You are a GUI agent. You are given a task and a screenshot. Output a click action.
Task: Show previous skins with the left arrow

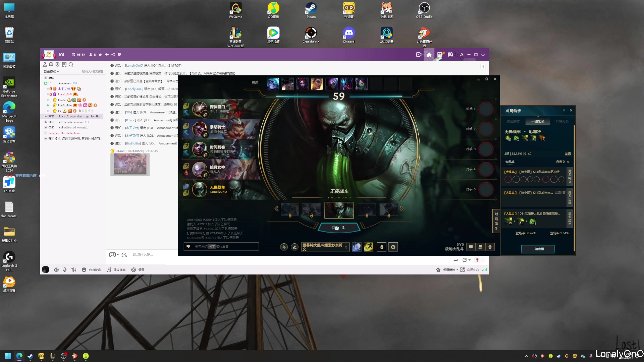tap(276, 208)
